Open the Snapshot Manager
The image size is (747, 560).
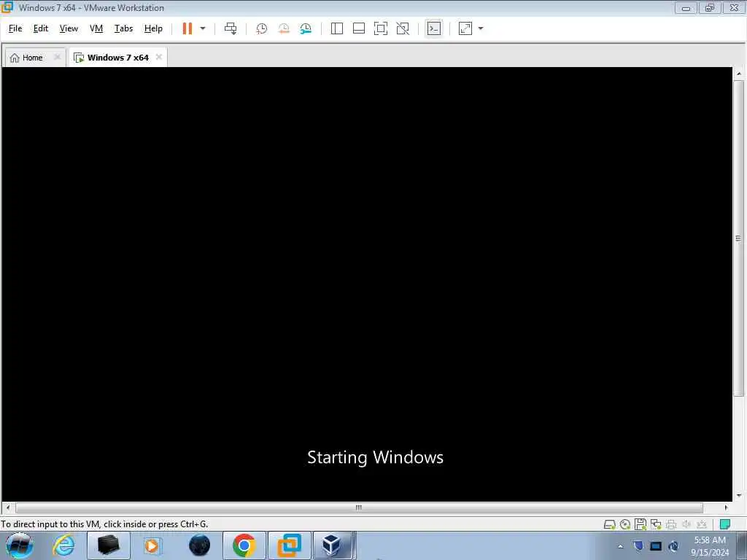tap(306, 28)
